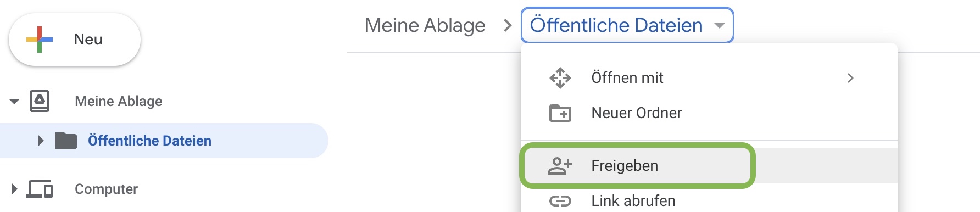Click the Meine Ablage drive icon in sidebar
This screenshot has width=980, height=212.
tap(40, 101)
